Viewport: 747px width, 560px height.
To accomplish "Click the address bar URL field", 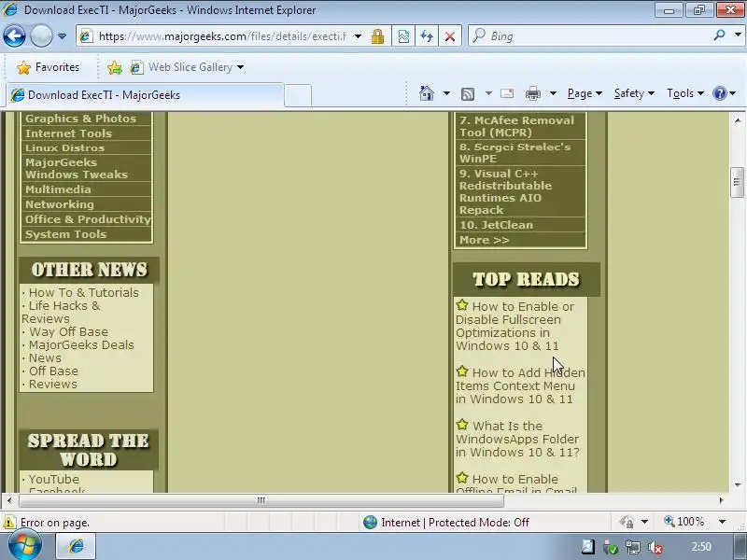I will point(221,36).
